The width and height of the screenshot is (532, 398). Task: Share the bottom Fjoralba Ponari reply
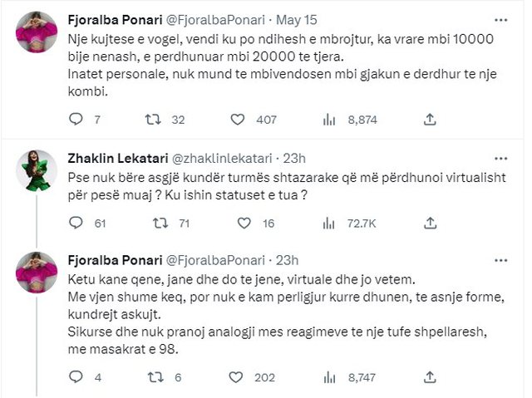coord(430,377)
